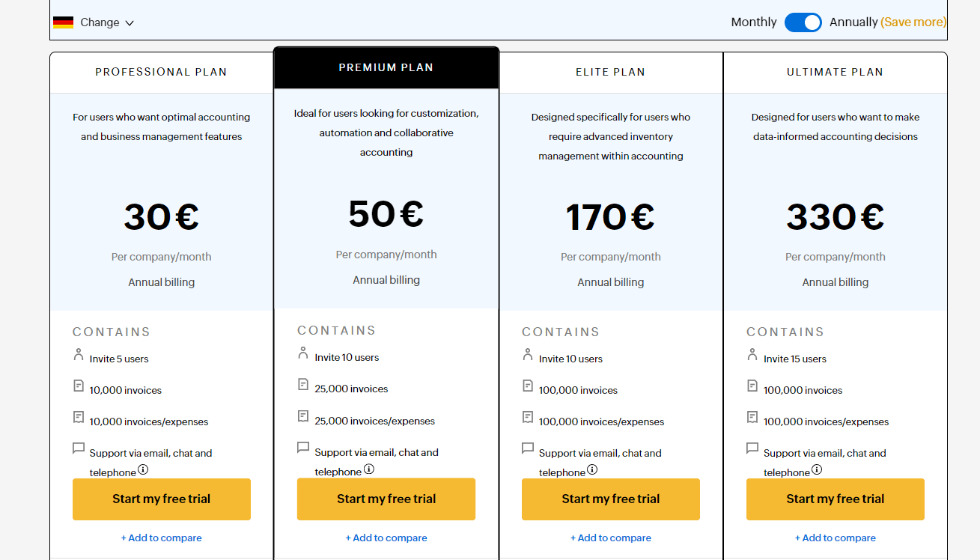Click info icon in Premium plan support

[x=368, y=469]
